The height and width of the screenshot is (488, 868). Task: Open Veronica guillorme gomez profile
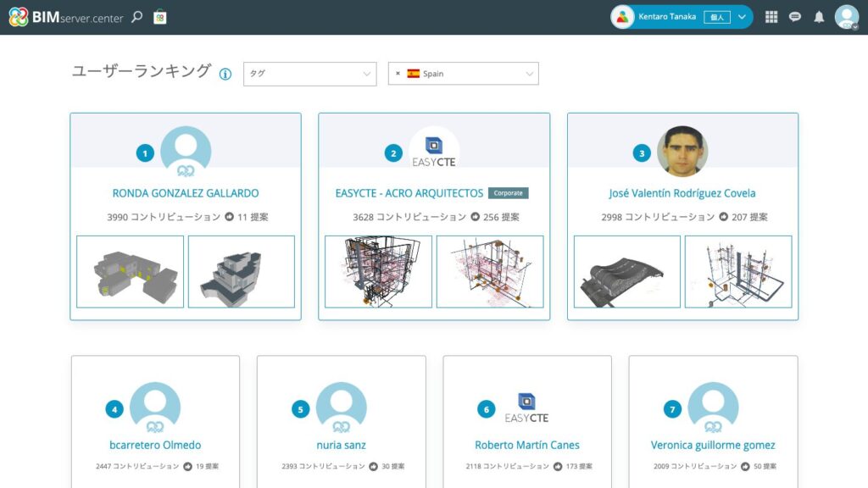(x=713, y=445)
